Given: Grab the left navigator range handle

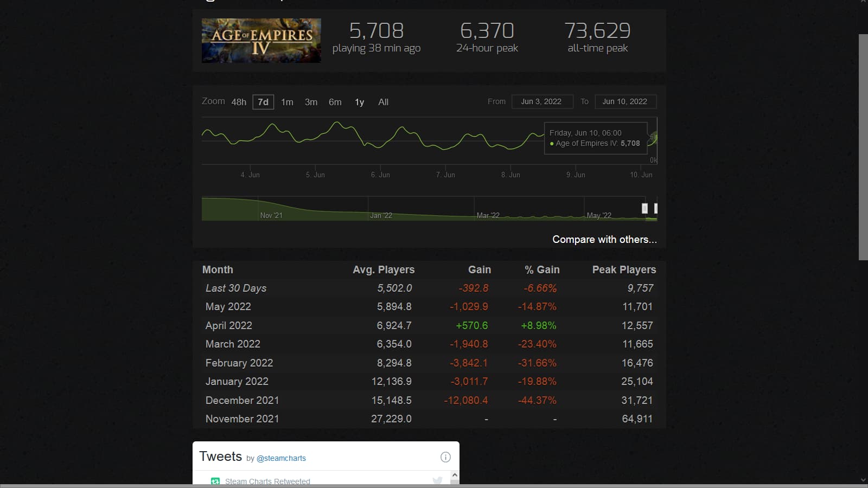Looking at the screenshot, I should point(644,208).
